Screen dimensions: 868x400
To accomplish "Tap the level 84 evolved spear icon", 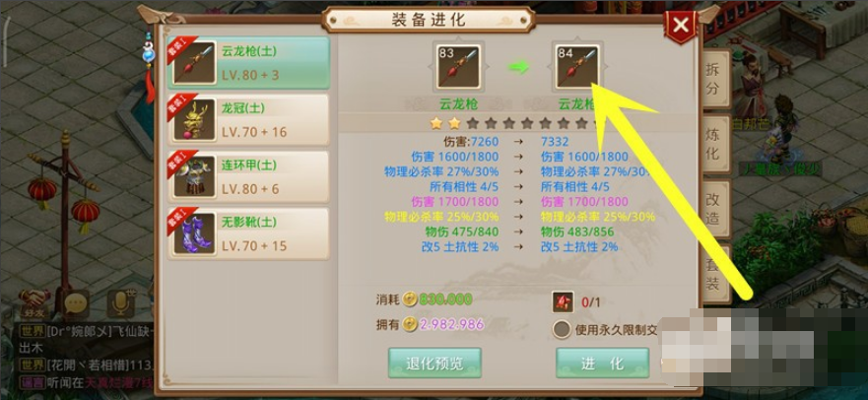I will click(577, 67).
